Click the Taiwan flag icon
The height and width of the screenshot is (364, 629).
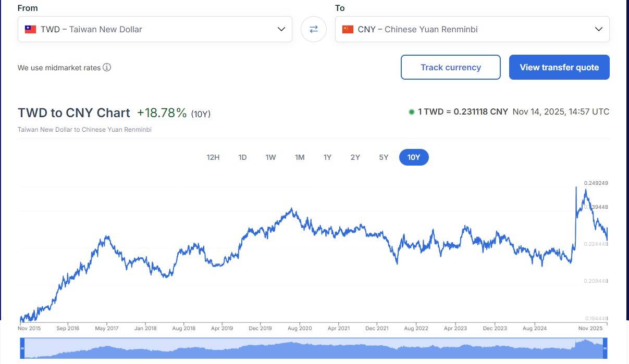(x=30, y=29)
